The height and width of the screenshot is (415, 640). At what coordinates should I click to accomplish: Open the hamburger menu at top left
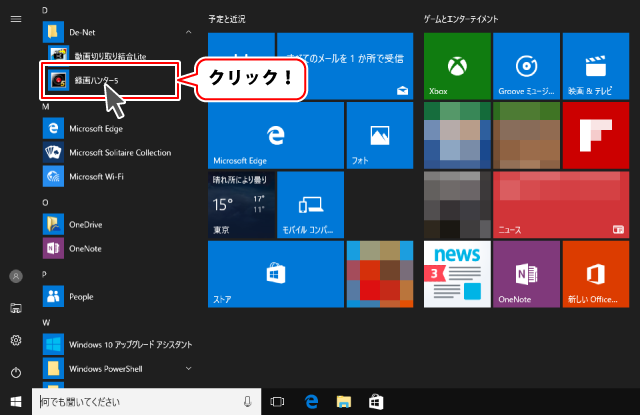(16, 19)
